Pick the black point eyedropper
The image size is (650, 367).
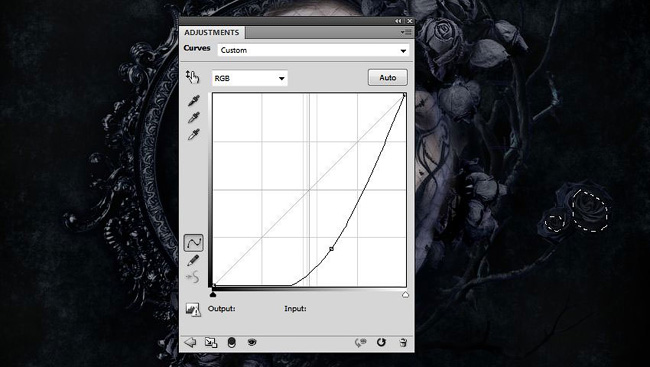coord(193,100)
